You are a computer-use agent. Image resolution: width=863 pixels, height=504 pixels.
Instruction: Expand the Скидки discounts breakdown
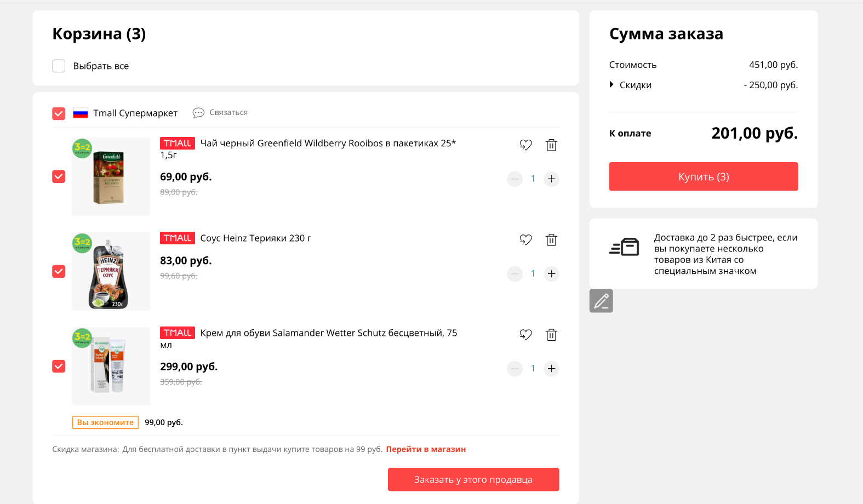[631, 85]
